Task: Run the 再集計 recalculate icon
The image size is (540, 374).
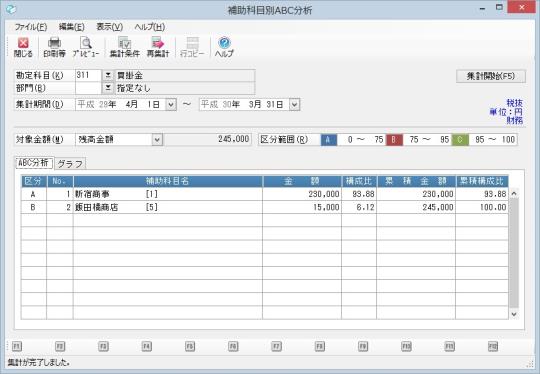Action: (158, 47)
